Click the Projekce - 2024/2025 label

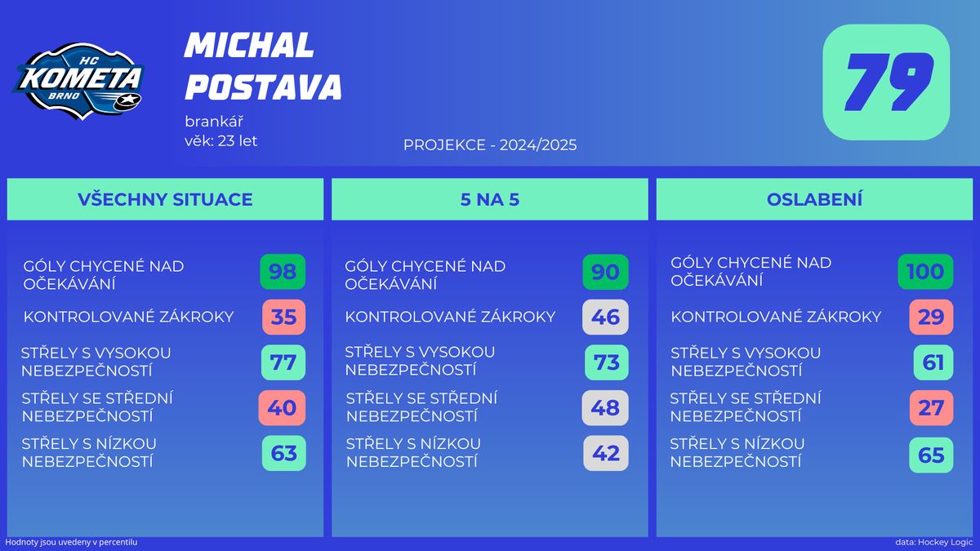(490, 145)
